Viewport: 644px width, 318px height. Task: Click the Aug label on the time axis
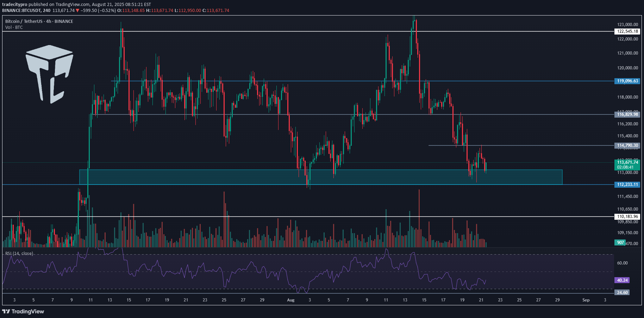pyautogui.click(x=291, y=300)
